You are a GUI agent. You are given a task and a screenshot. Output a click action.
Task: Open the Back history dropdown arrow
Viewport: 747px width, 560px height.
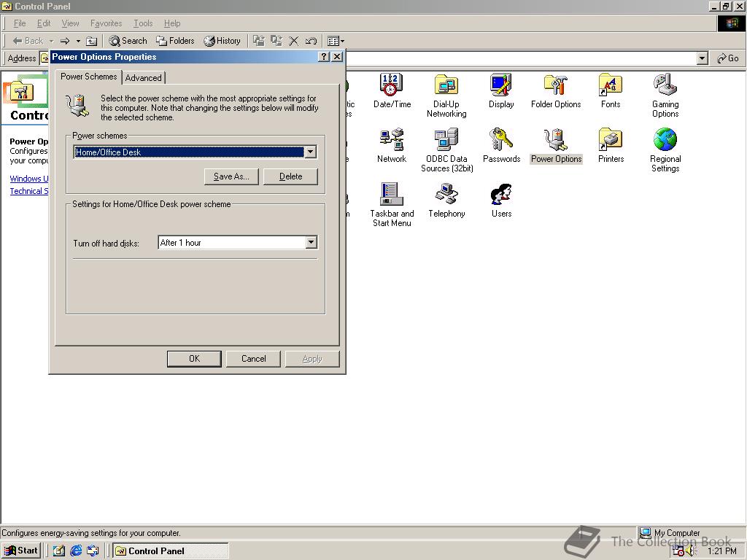click(x=52, y=41)
